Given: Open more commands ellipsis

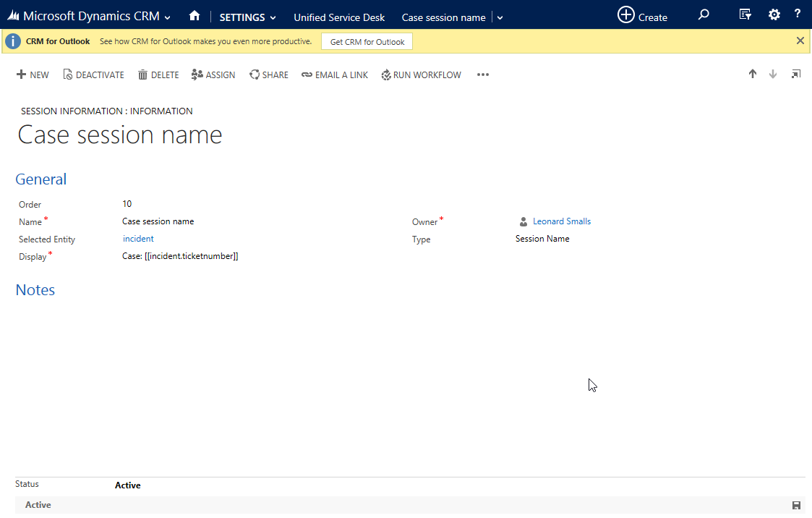Looking at the screenshot, I should (x=482, y=75).
